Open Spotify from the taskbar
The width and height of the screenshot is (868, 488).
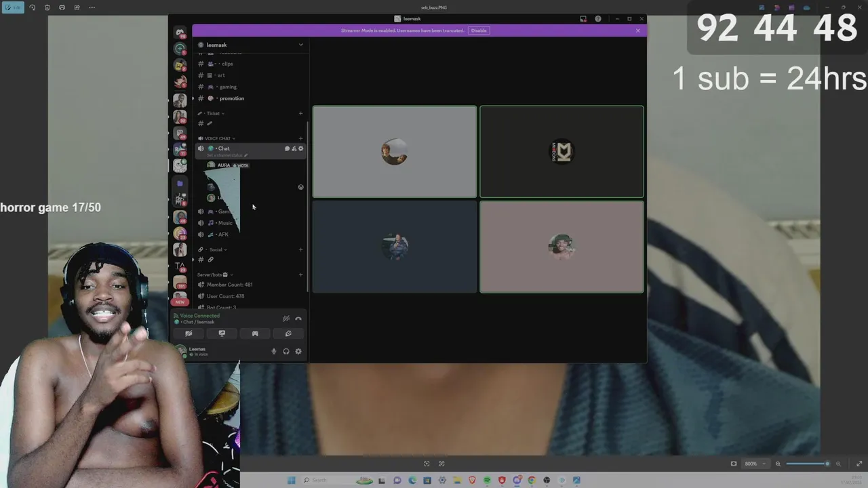tap(487, 481)
